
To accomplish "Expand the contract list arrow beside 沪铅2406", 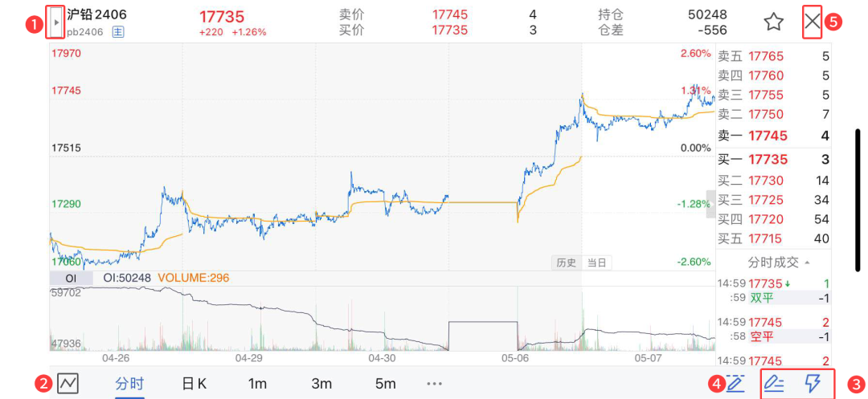I will click(x=56, y=22).
